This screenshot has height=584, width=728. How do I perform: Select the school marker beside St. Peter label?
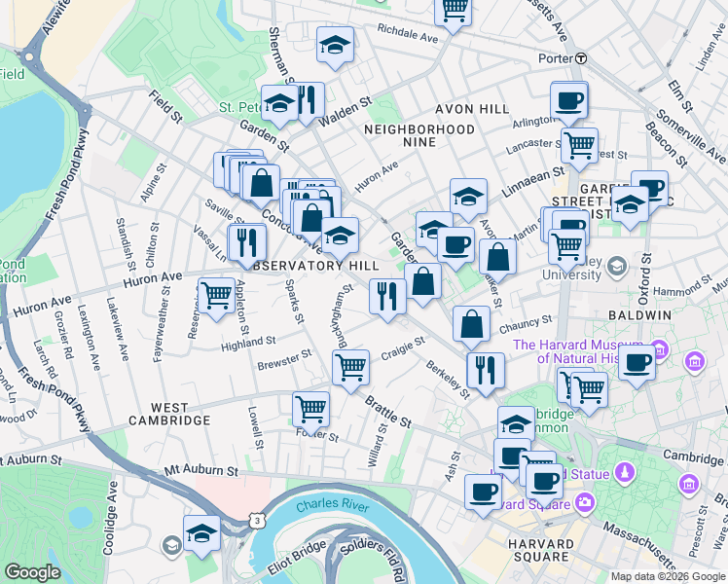click(x=279, y=105)
